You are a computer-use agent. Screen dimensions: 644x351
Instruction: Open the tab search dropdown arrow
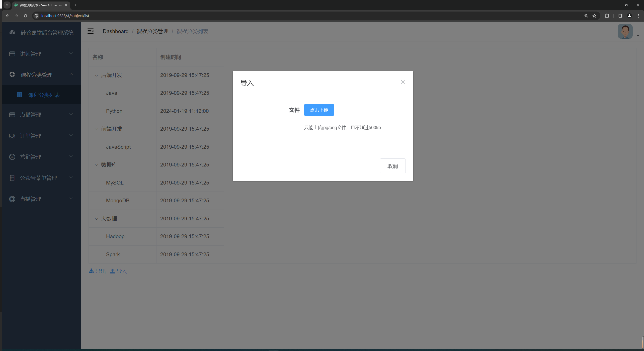pos(7,5)
